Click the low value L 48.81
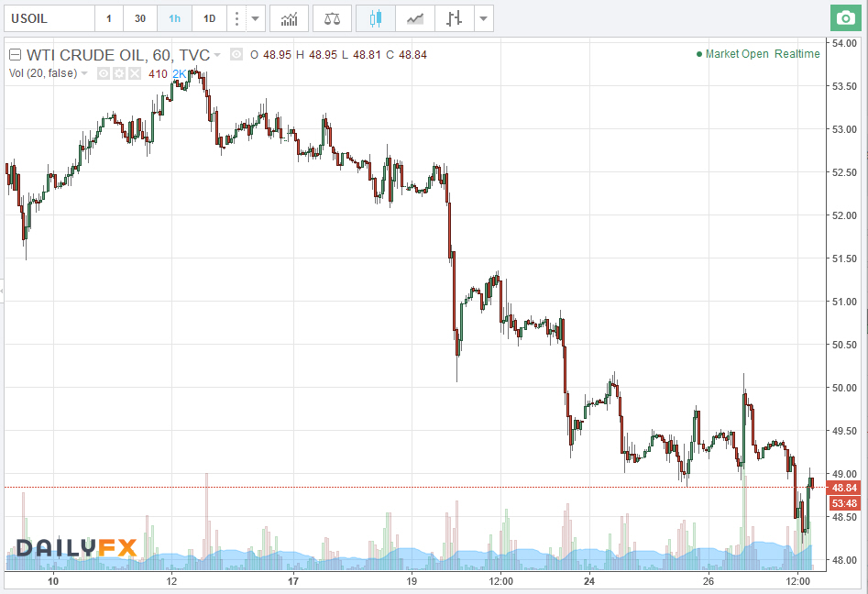The image size is (868, 594). point(361,54)
